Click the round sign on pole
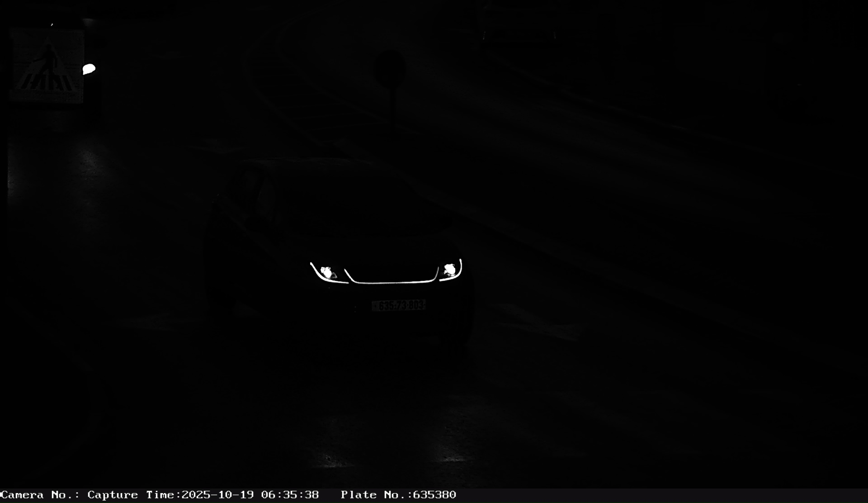This screenshot has height=503, width=868. 390,68
